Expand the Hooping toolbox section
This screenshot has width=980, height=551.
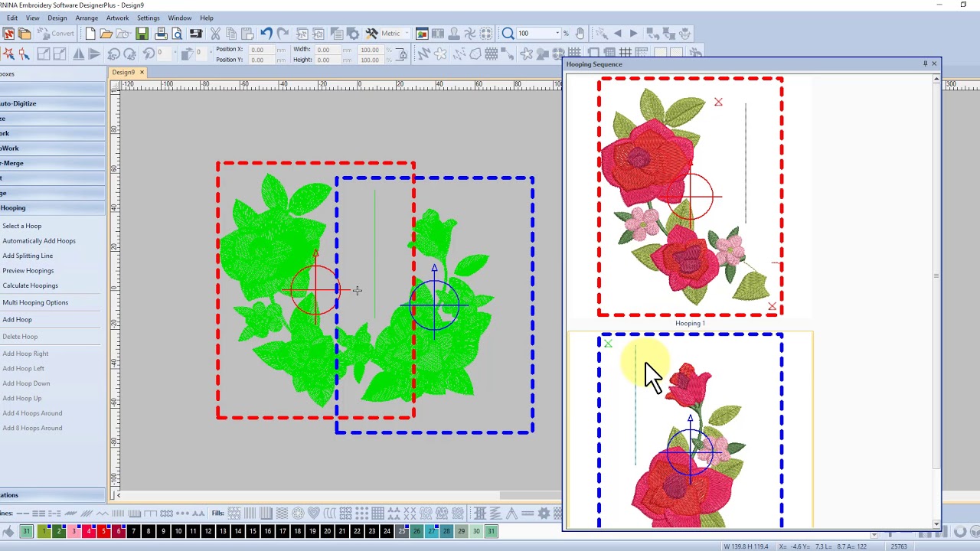(x=52, y=208)
